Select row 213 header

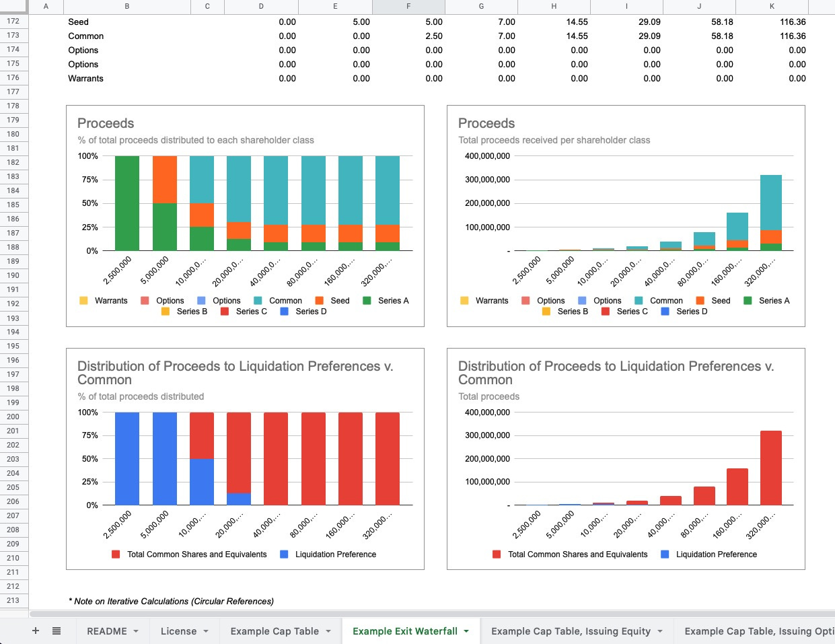click(x=11, y=600)
